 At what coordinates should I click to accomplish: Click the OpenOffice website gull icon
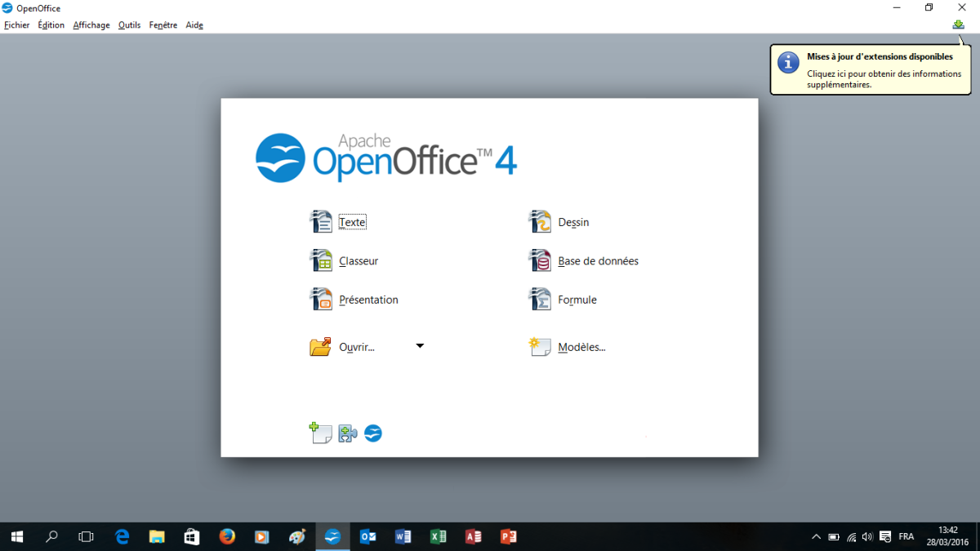[373, 433]
